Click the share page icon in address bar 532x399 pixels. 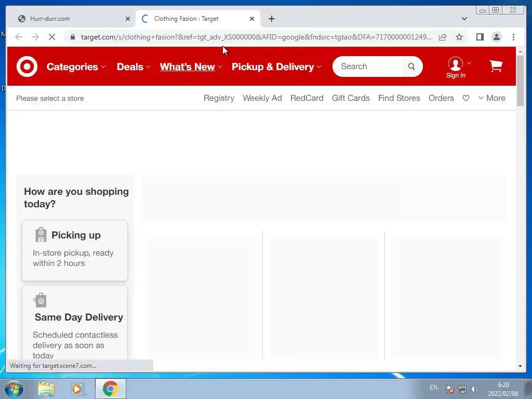(443, 37)
